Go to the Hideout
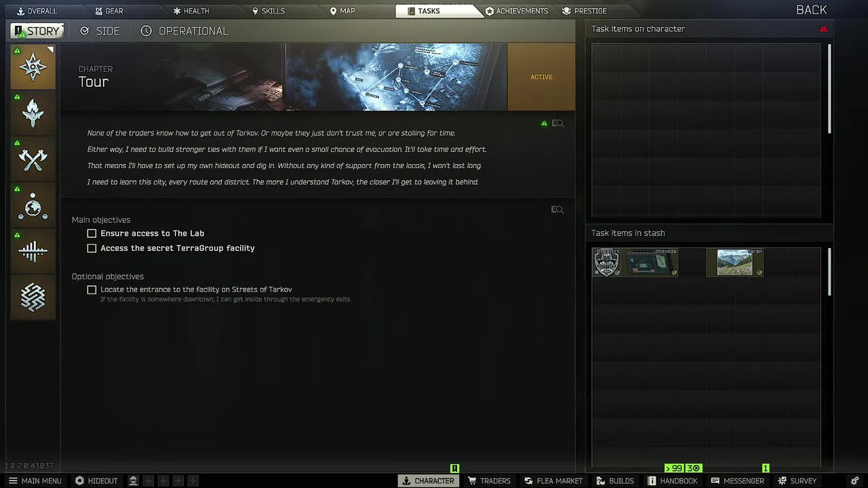The width and height of the screenshot is (868, 488). (96, 481)
